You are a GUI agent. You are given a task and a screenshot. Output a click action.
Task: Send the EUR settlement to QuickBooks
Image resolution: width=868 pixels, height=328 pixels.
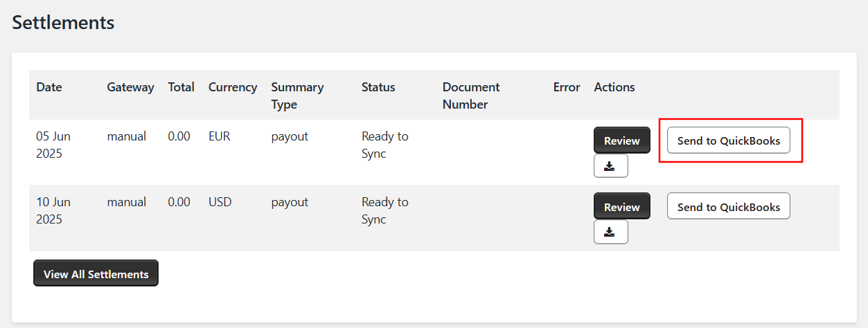point(729,140)
